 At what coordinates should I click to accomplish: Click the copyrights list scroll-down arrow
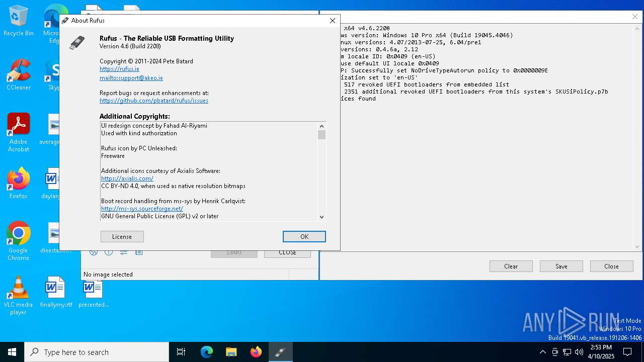coord(322,217)
